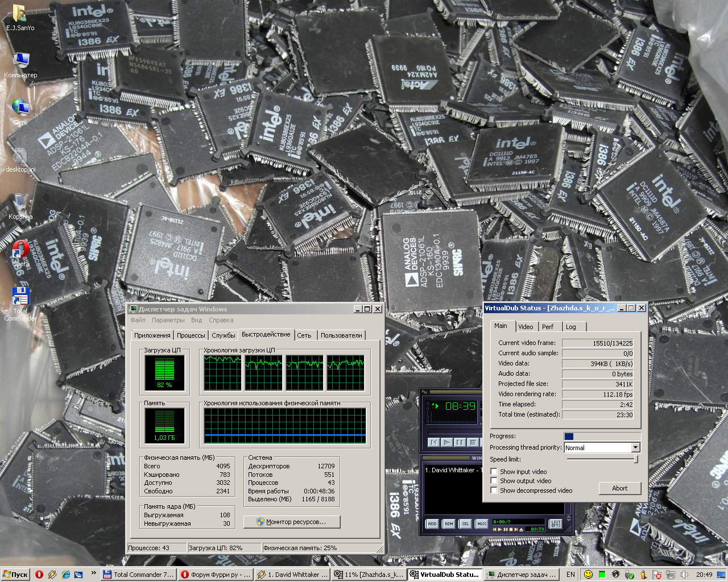Switch to the Процессы tab

click(191, 335)
